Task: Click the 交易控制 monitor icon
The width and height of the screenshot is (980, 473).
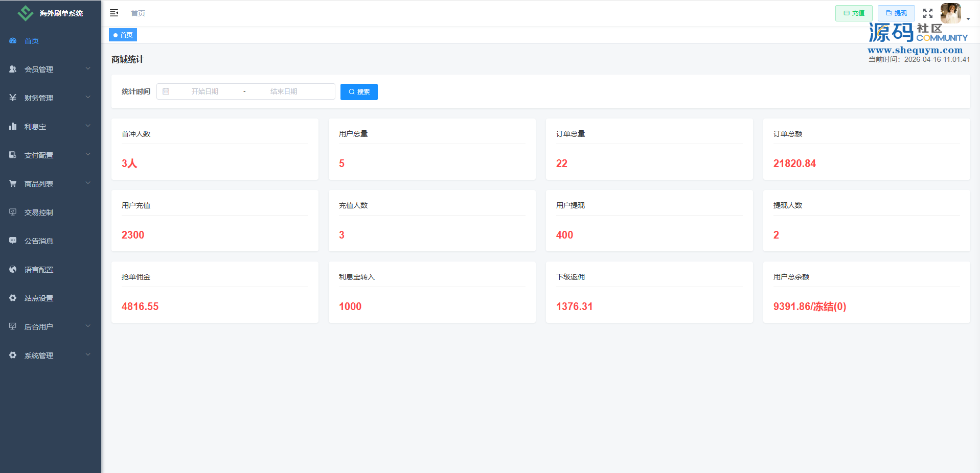Action: coord(13,212)
